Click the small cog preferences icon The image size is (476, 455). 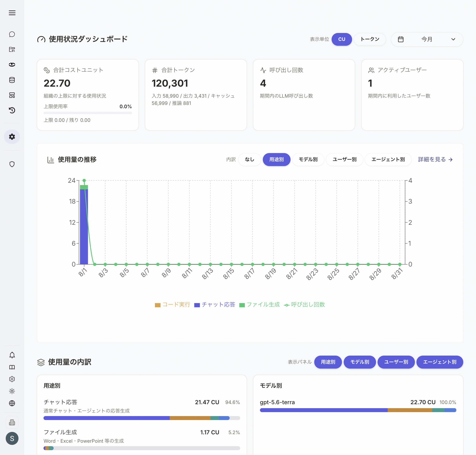(x=12, y=379)
